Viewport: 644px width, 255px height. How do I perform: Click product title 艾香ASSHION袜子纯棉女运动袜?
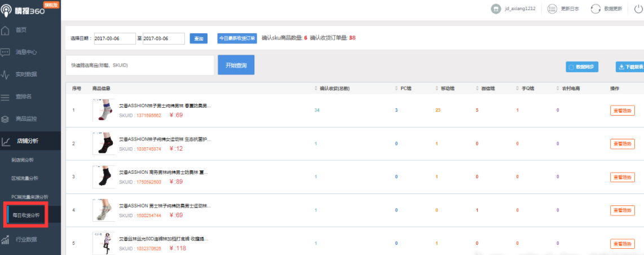[165, 139]
